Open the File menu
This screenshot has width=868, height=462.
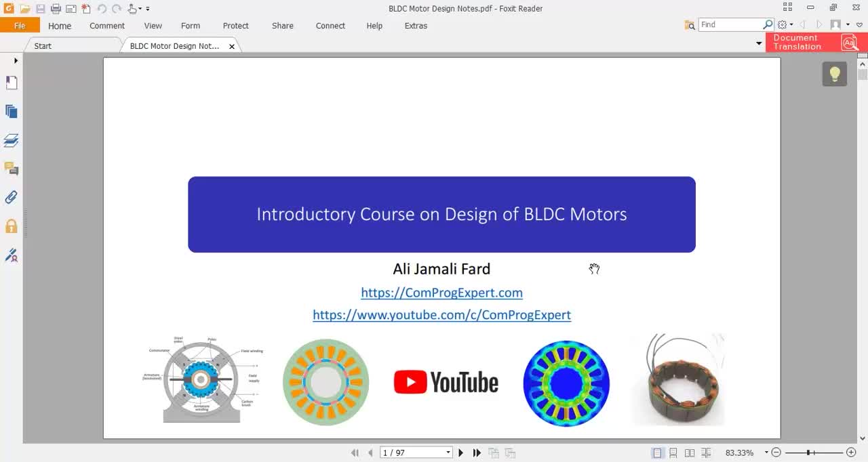[x=20, y=26]
